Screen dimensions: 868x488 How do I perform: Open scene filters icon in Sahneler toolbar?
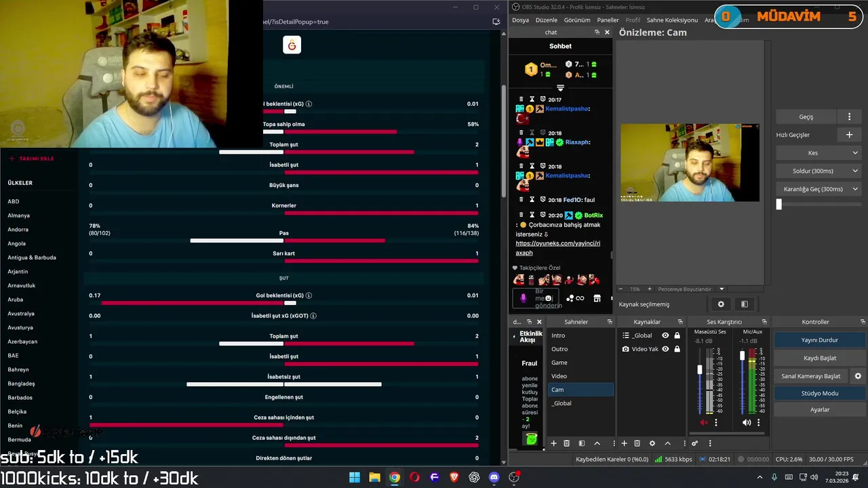(581, 443)
